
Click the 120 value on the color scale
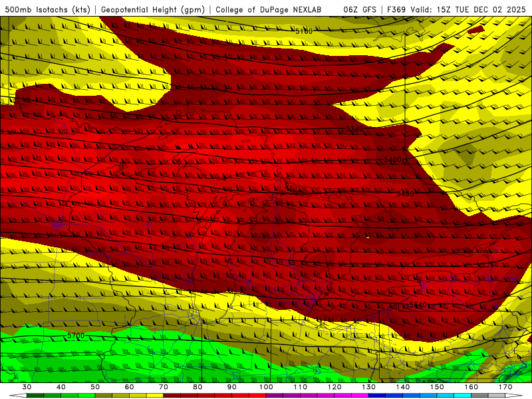(334, 387)
